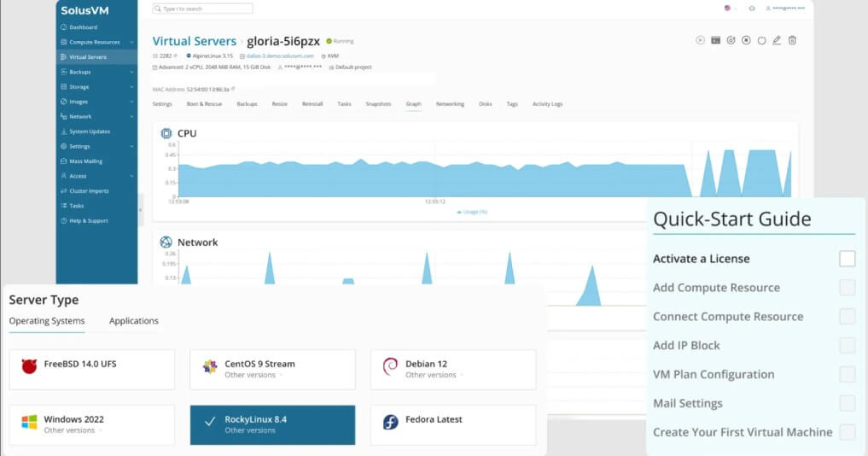Choose the Windows 2022 card
Viewport: 868px width, 456px height.
(x=92, y=425)
